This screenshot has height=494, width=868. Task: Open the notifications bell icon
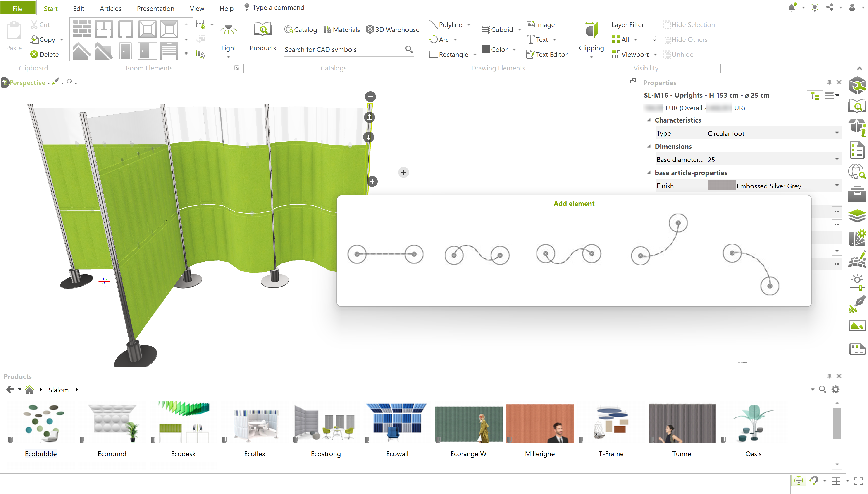pos(792,7)
